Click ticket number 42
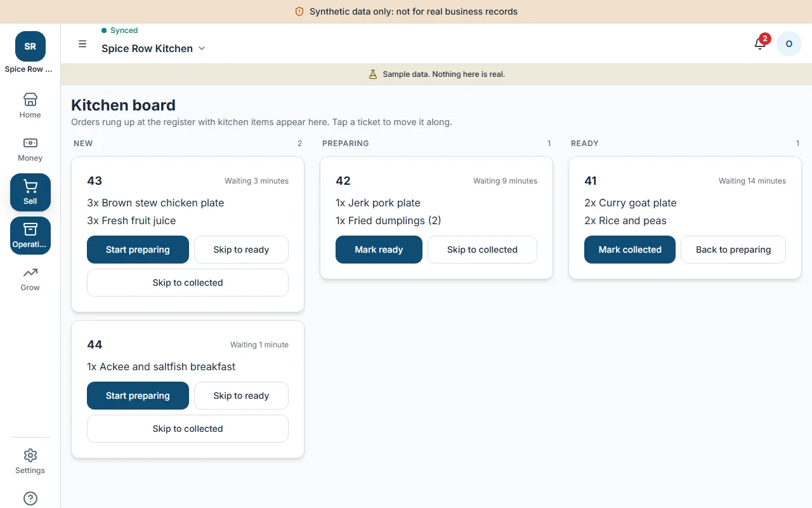The image size is (812, 508). [x=343, y=181]
